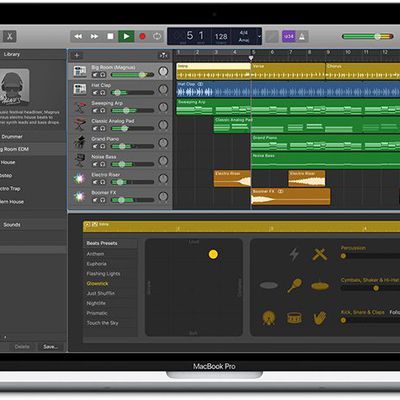This screenshot has height=400, width=400.
Task: Click the 4/4 time signature display
Action: 244,33
